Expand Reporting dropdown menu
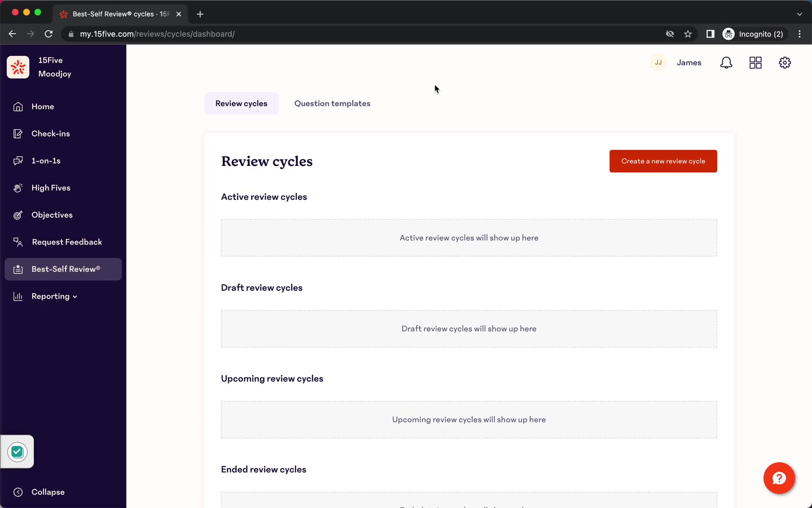 pyautogui.click(x=54, y=296)
